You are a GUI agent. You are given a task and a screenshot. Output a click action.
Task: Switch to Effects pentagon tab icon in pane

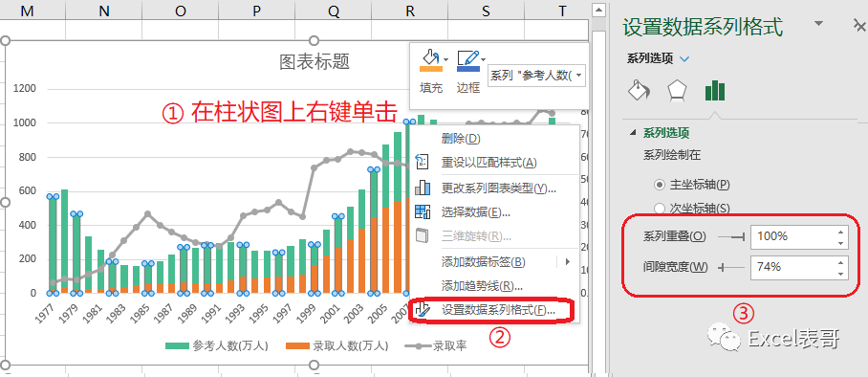[x=677, y=90]
